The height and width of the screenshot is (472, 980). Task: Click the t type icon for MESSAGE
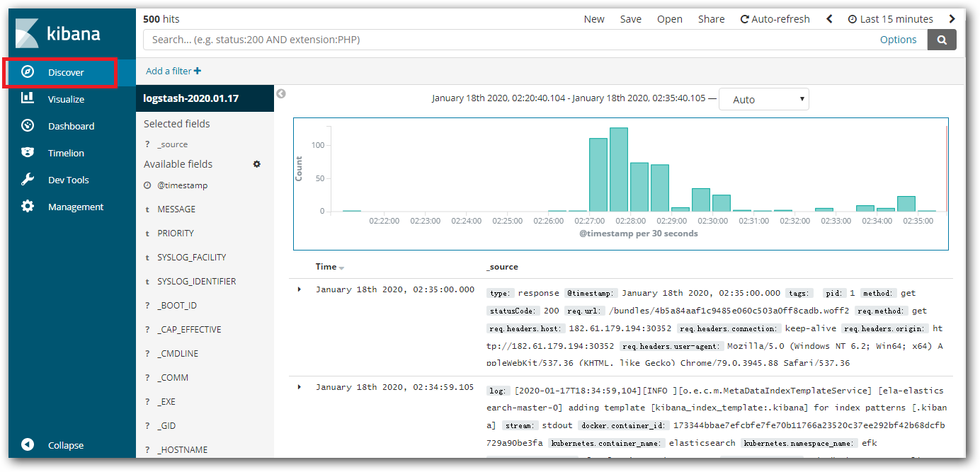(x=147, y=209)
